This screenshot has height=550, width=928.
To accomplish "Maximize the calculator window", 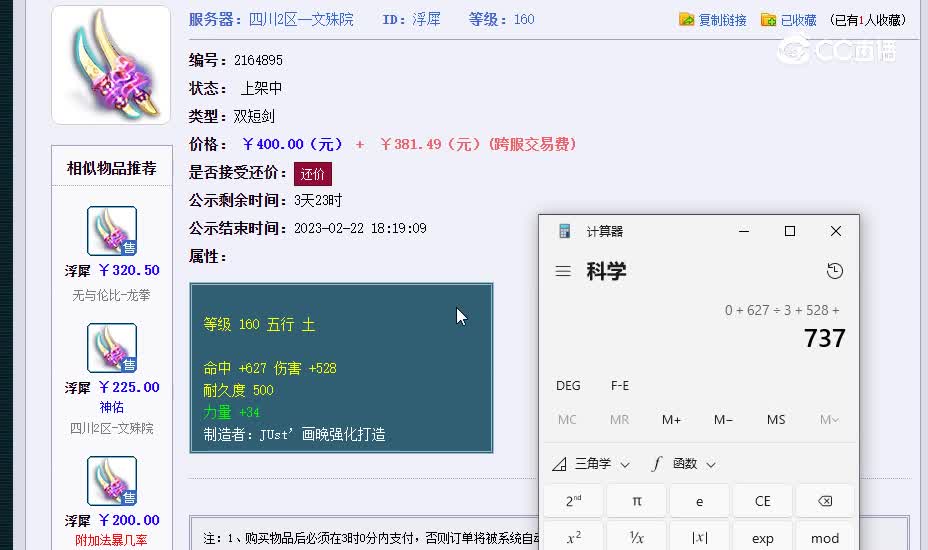I will [x=790, y=231].
